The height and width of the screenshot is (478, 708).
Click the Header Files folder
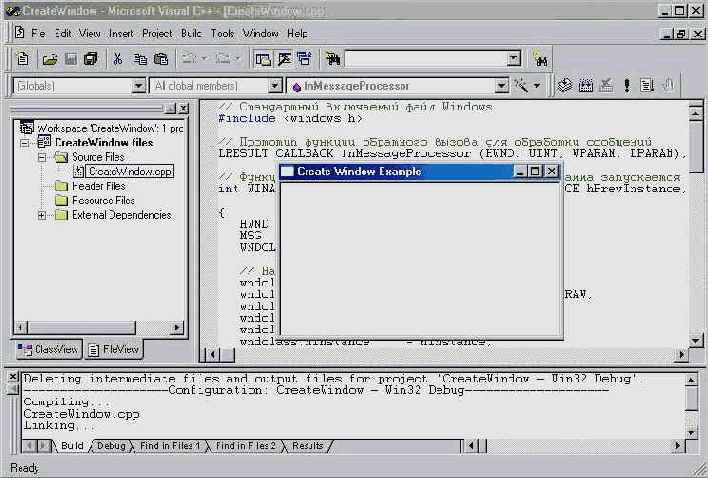click(97, 186)
